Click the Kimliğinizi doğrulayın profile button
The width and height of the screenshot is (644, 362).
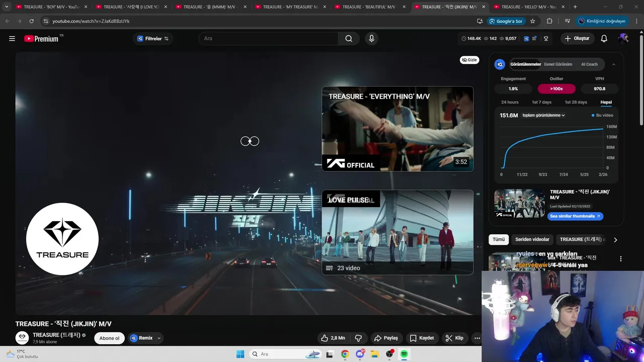602,21
